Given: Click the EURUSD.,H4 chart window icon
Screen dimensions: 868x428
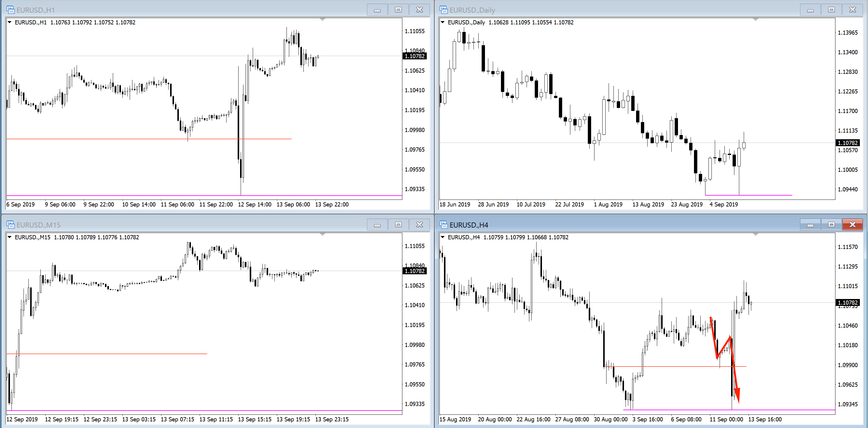Looking at the screenshot, I should click(x=443, y=225).
